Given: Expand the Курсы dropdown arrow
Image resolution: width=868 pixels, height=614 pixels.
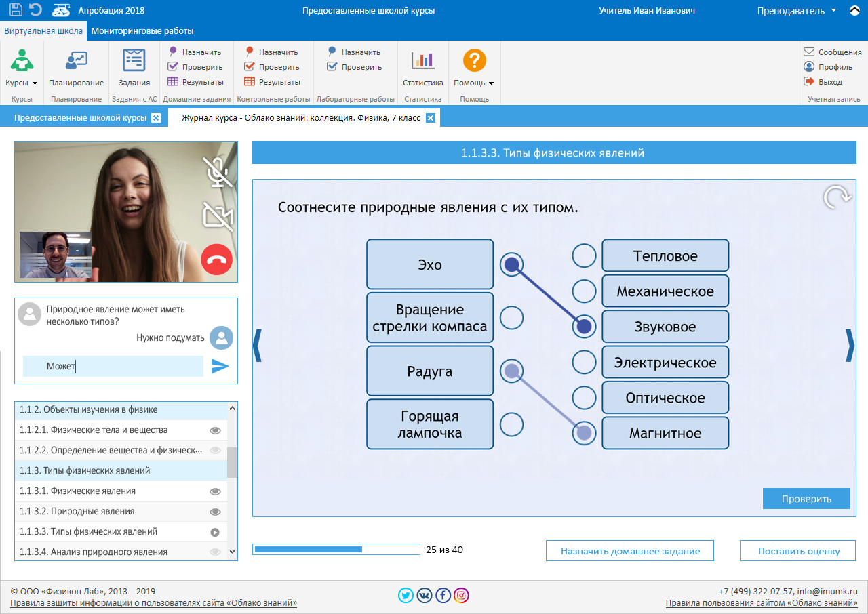Looking at the screenshot, I should (x=35, y=83).
